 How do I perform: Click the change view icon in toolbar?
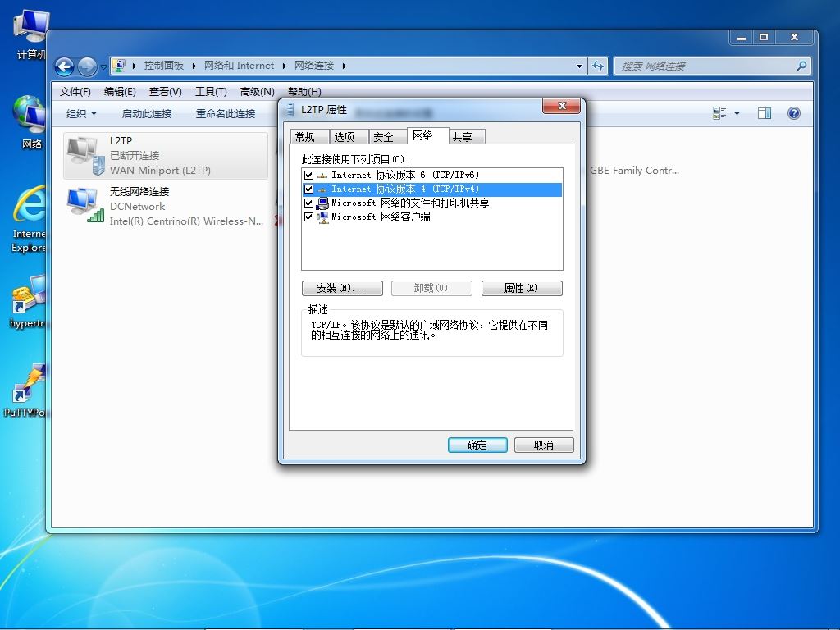pos(719,113)
